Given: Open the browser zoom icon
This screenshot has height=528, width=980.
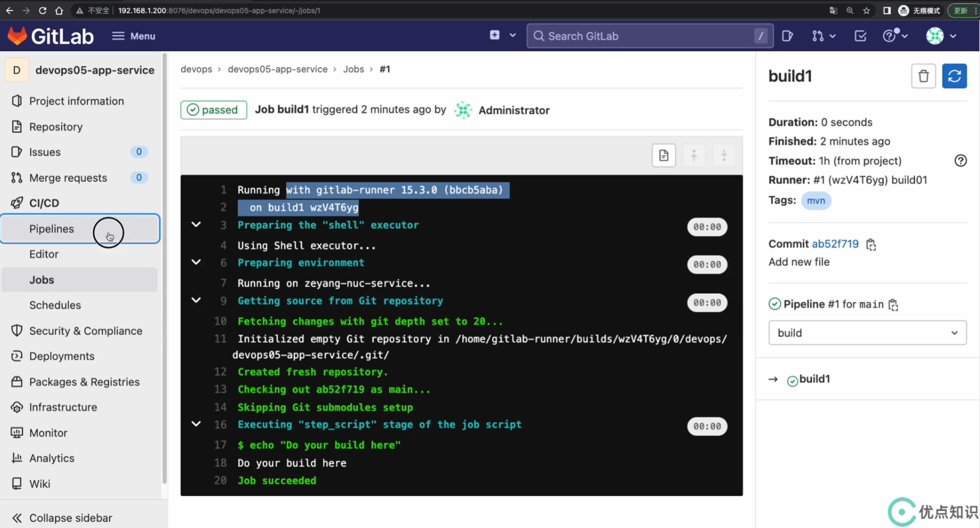Looking at the screenshot, I should 850,10.
